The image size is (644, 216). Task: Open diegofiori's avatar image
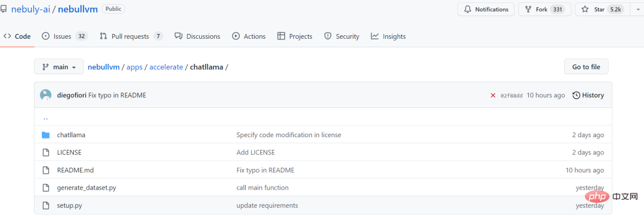point(45,95)
